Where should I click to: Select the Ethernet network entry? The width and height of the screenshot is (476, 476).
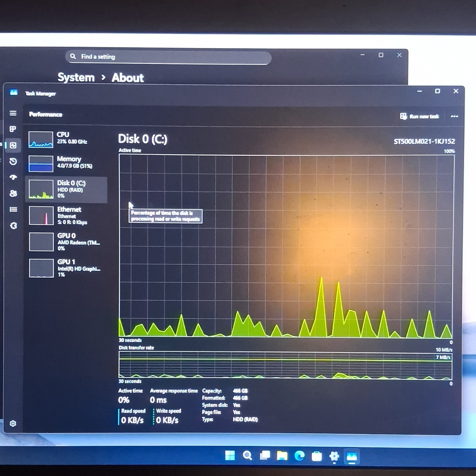(x=66, y=216)
